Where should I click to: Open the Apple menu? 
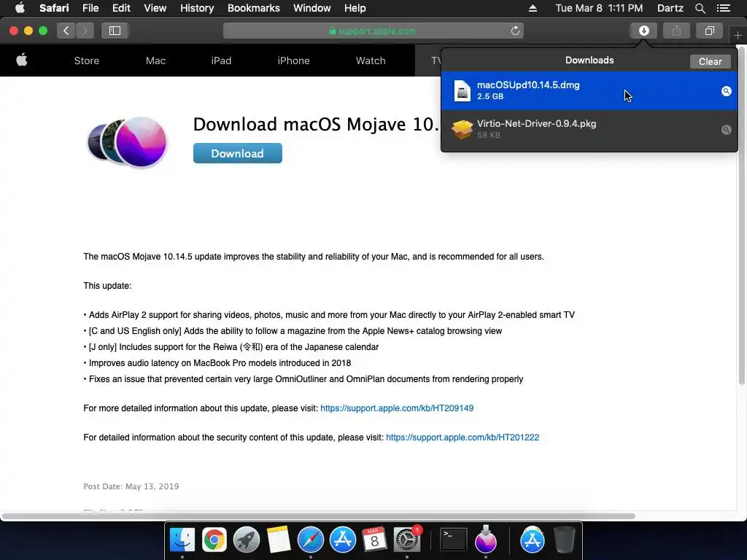point(20,8)
